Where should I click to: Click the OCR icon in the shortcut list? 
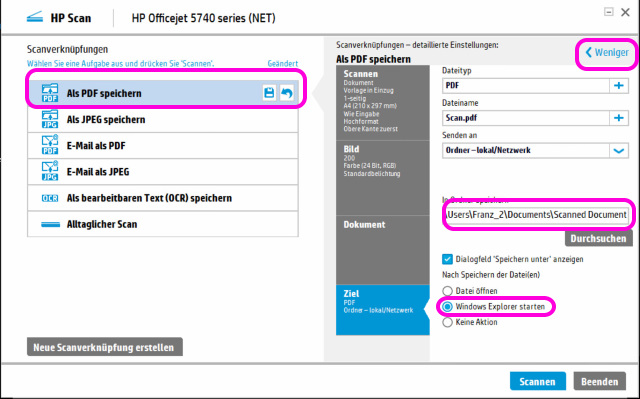pos(50,198)
